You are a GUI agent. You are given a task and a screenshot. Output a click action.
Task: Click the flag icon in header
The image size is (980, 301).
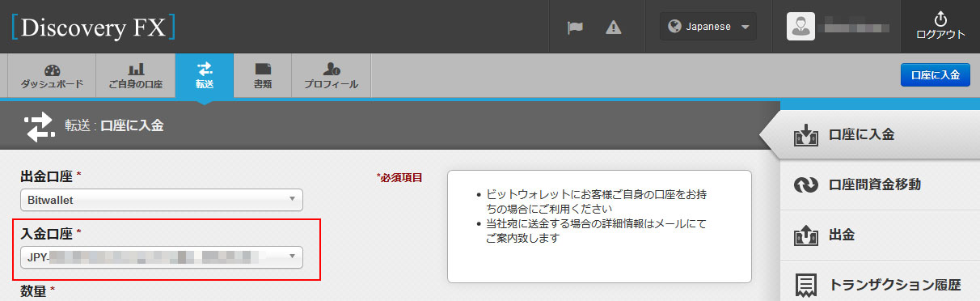[x=575, y=27]
